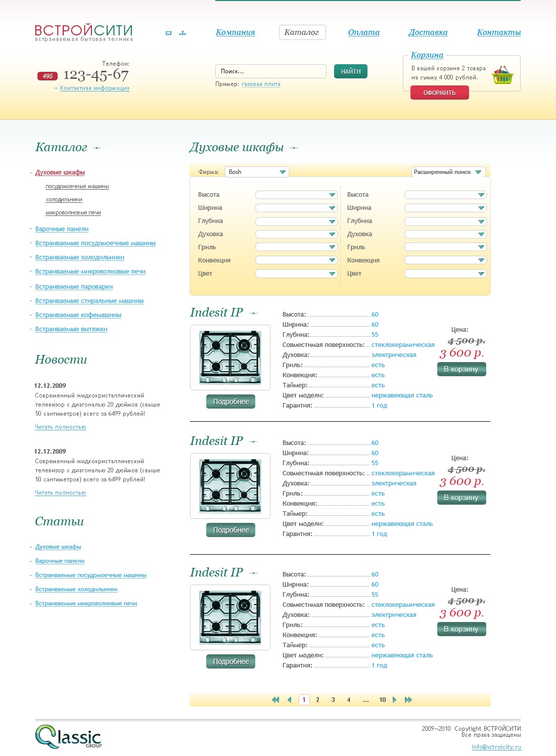
Task: Add first Indesit IP to cart
Action: coord(461,369)
